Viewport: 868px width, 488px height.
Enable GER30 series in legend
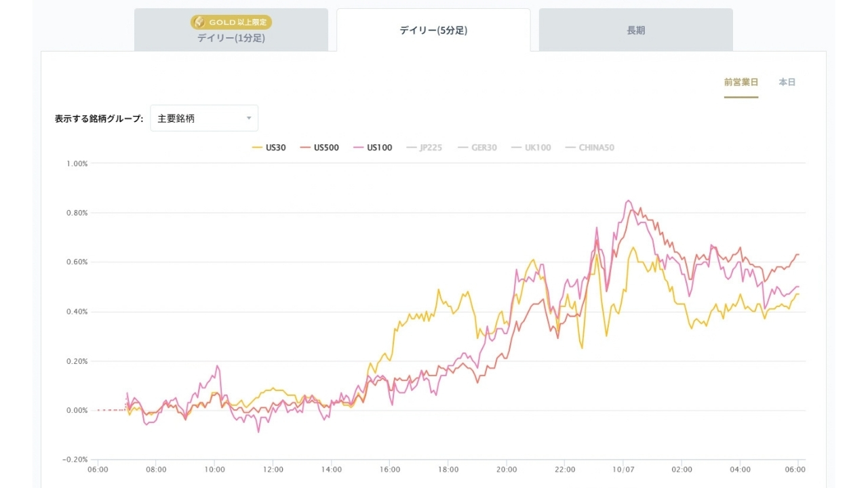point(477,148)
